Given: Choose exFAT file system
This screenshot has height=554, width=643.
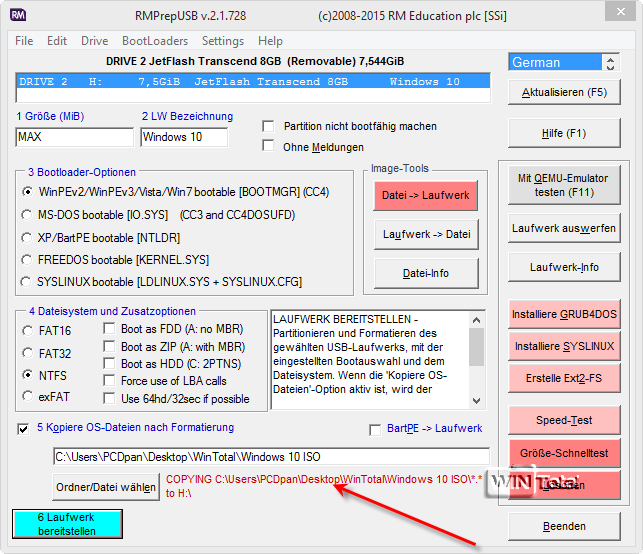Looking at the screenshot, I should coord(27,396).
